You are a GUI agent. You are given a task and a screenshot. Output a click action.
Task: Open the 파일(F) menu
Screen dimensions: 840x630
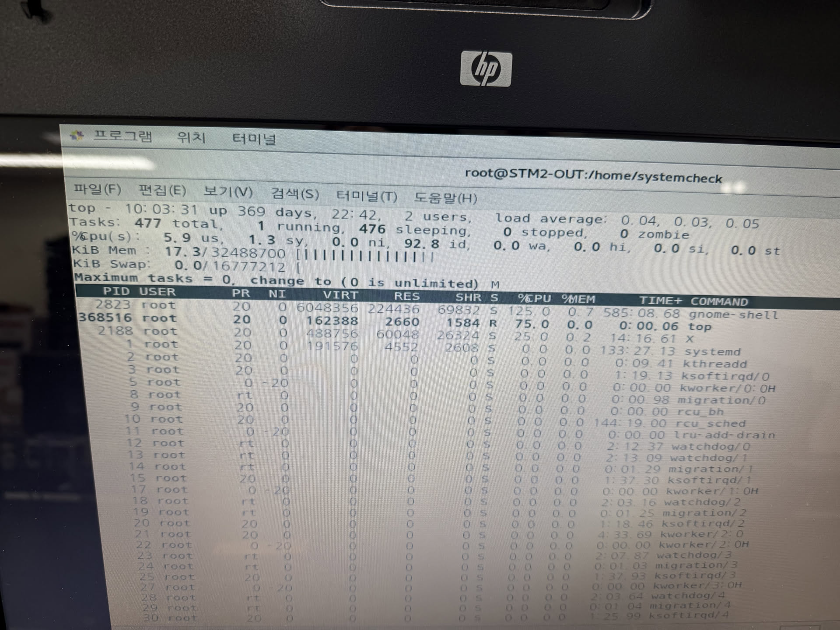click(x=97, y=189)
